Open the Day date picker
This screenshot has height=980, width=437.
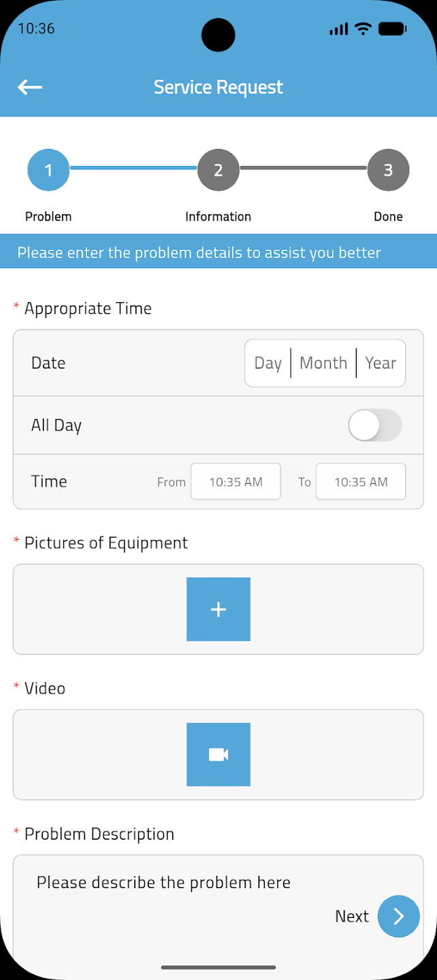[268, 363]
